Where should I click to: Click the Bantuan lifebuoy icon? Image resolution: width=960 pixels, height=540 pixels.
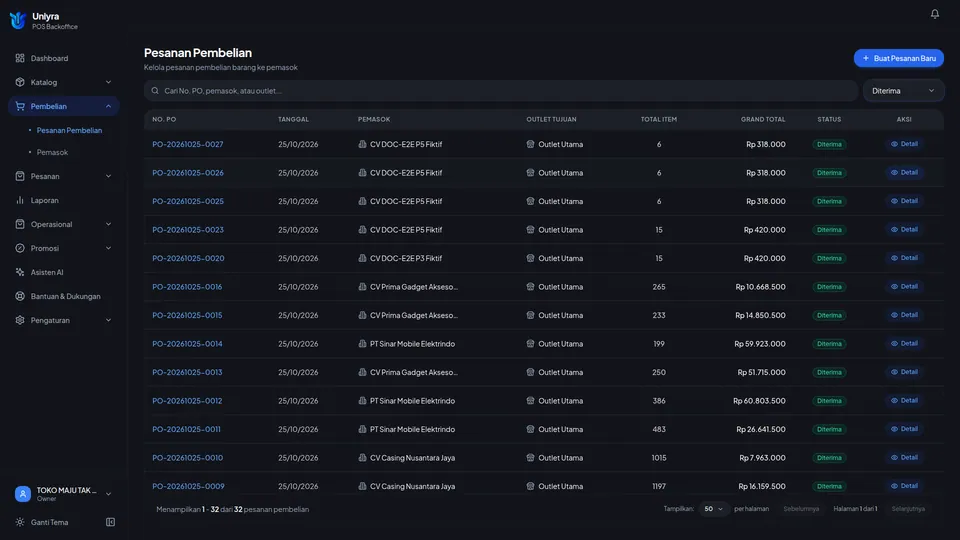pyautogui.click(x=20, y=296)
